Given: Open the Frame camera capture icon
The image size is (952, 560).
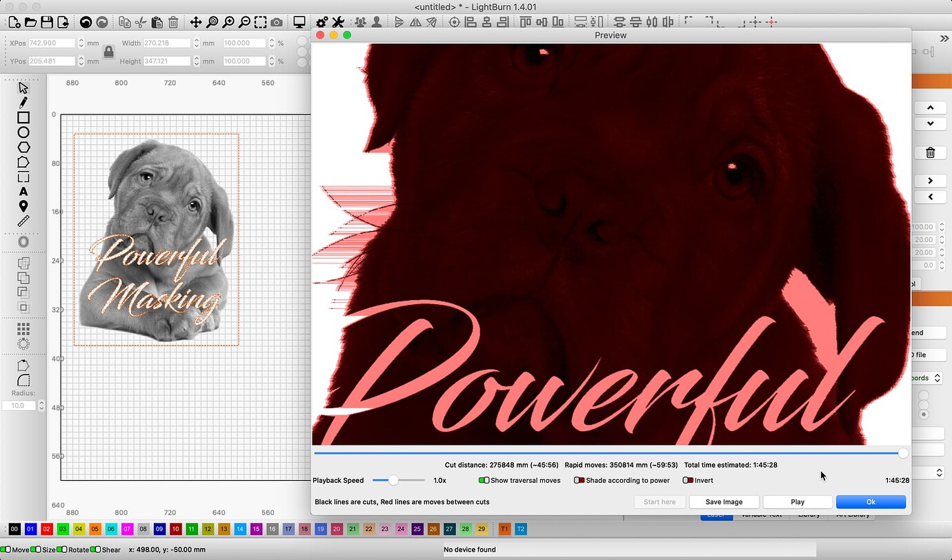Looking at the screenshot, I should [275, 22].
